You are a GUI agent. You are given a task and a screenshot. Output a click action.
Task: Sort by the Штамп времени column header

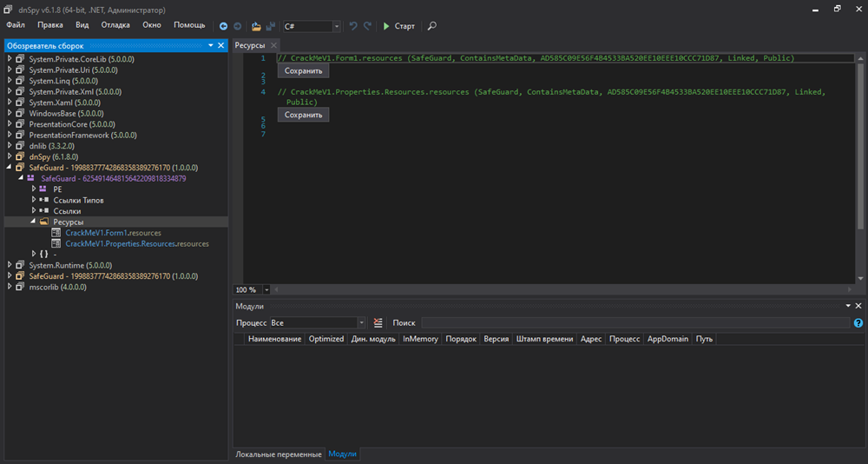point(545,339)
